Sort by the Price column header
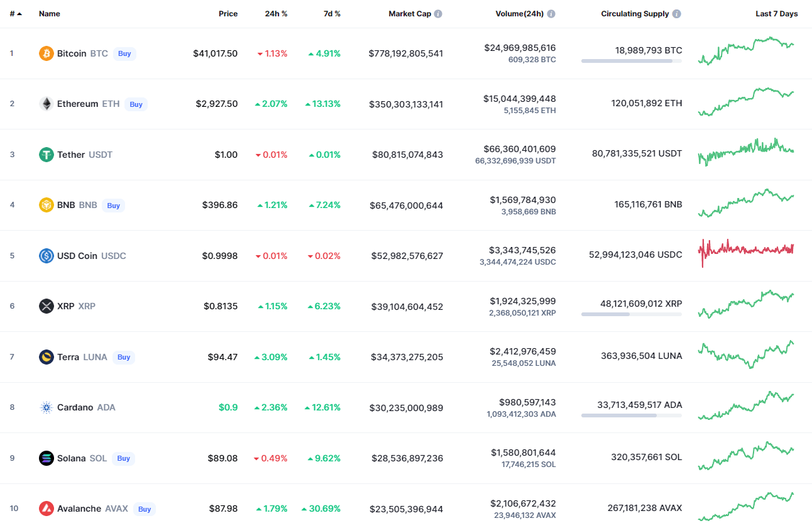 [x=228, y=14]
